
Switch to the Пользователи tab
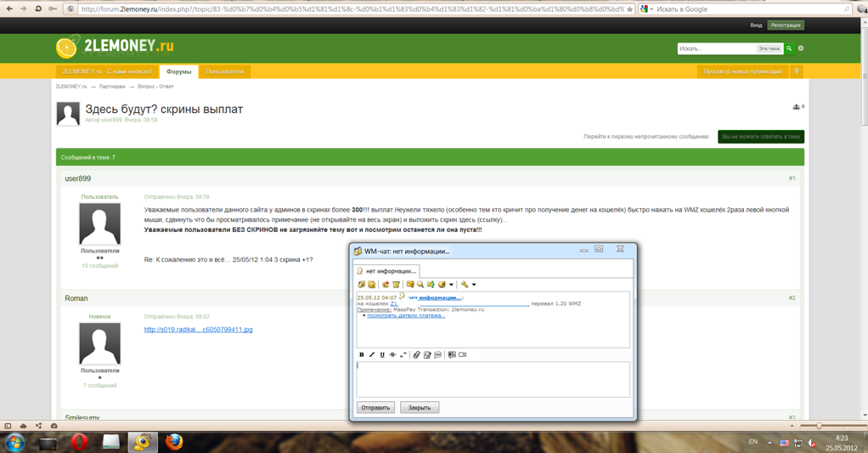coord(225,71)
